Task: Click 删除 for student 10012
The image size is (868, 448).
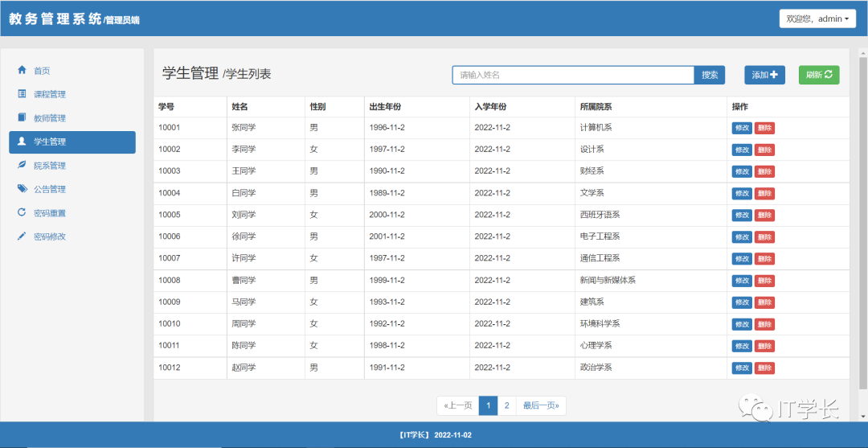Action: [x=764, y=368]
